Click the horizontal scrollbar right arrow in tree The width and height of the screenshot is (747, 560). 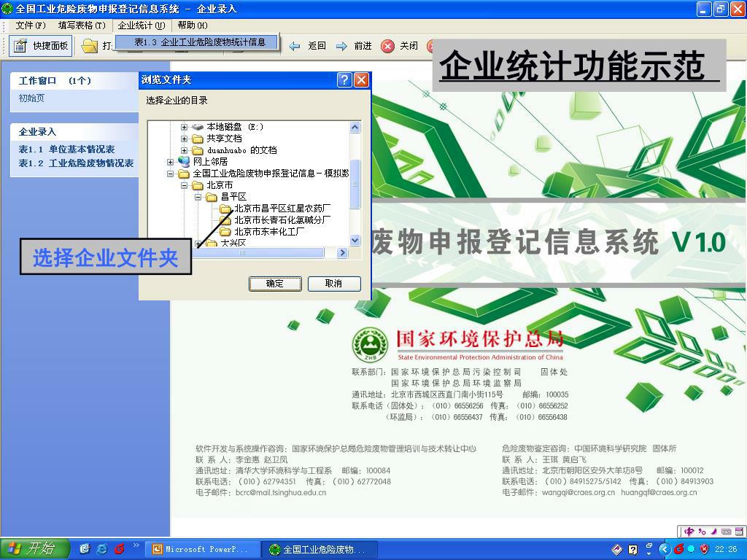(x=342, y=253)
